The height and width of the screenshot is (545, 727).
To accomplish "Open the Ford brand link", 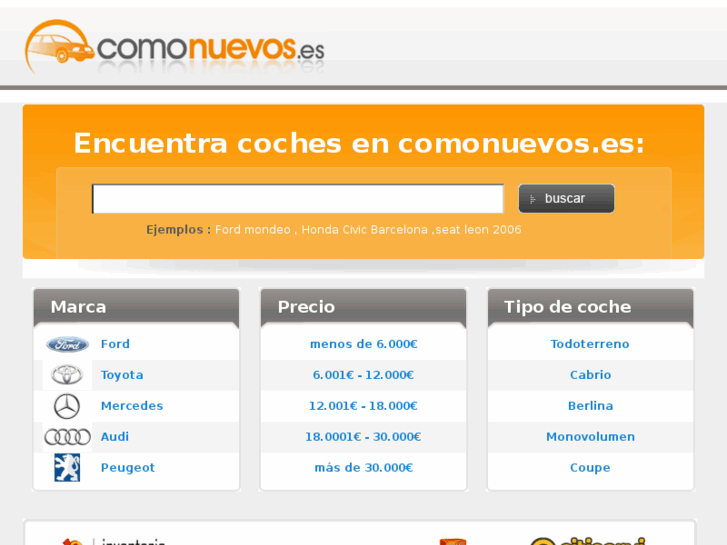I will point(115,344).
